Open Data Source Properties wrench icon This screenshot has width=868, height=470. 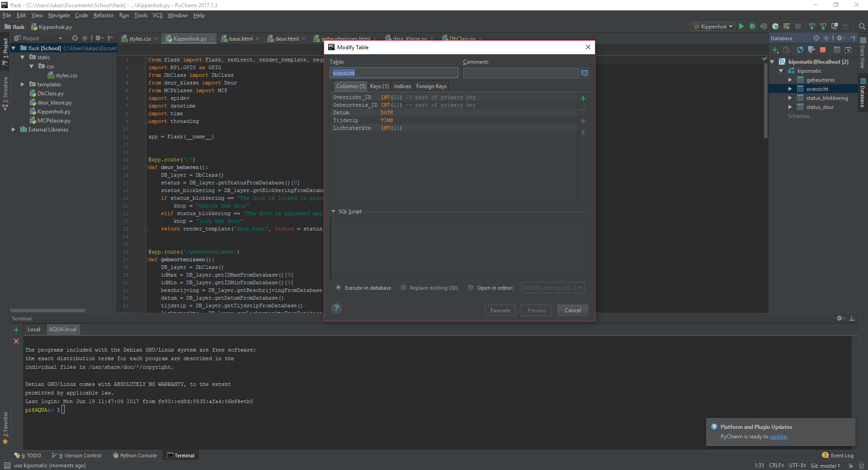point(811,50)
